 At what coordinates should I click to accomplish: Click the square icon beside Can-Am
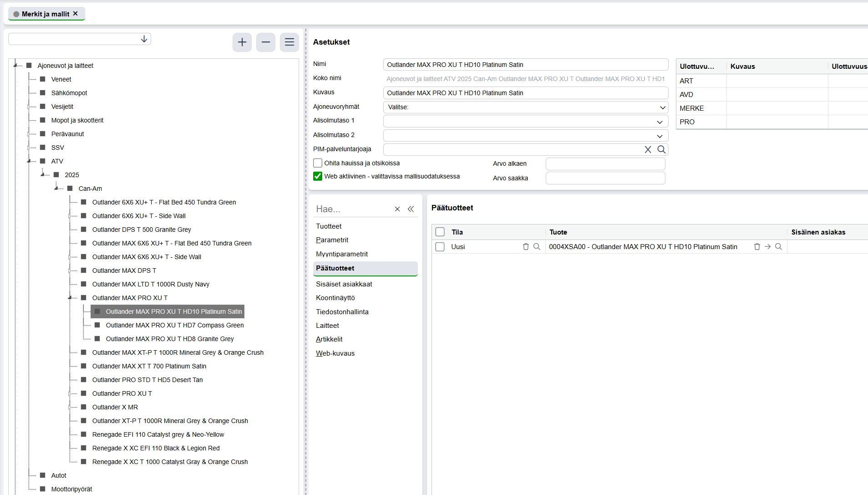coord(70,189)
